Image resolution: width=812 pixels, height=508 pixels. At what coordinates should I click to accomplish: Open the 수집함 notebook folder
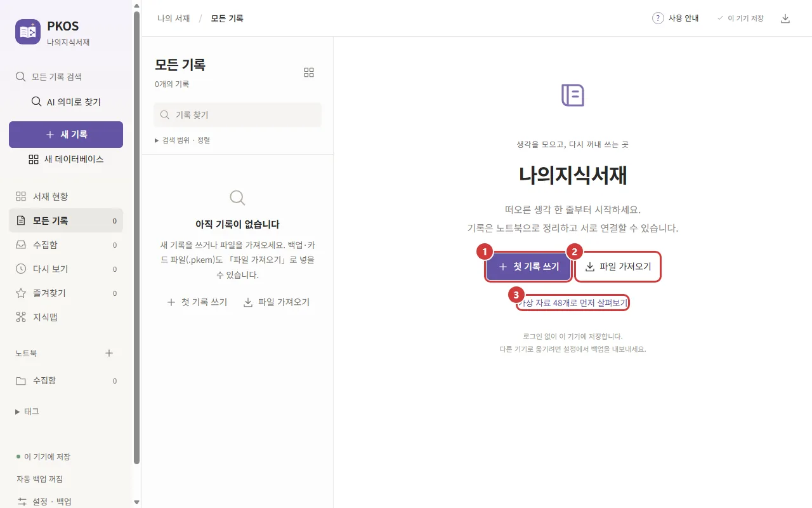click(x=66, y=381)
